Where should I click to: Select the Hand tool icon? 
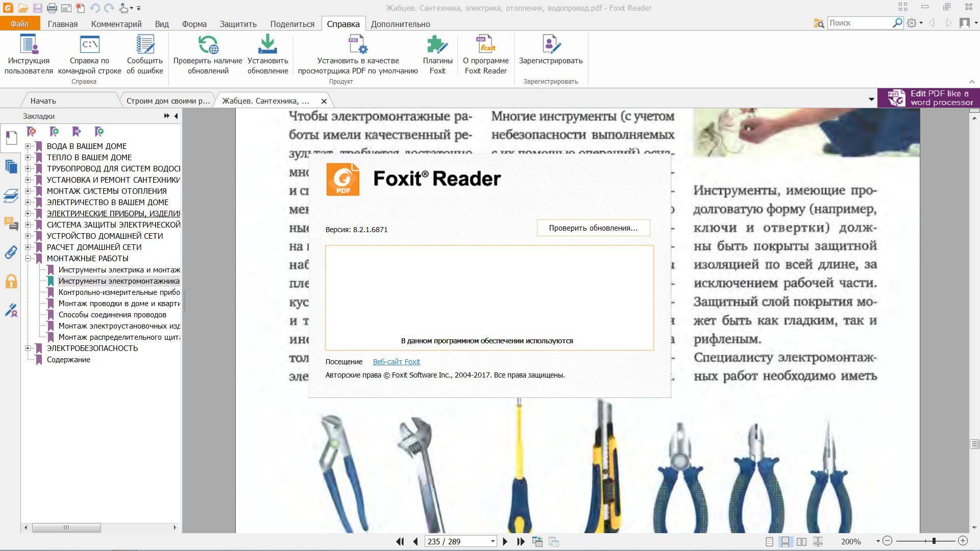pos(124,8)
